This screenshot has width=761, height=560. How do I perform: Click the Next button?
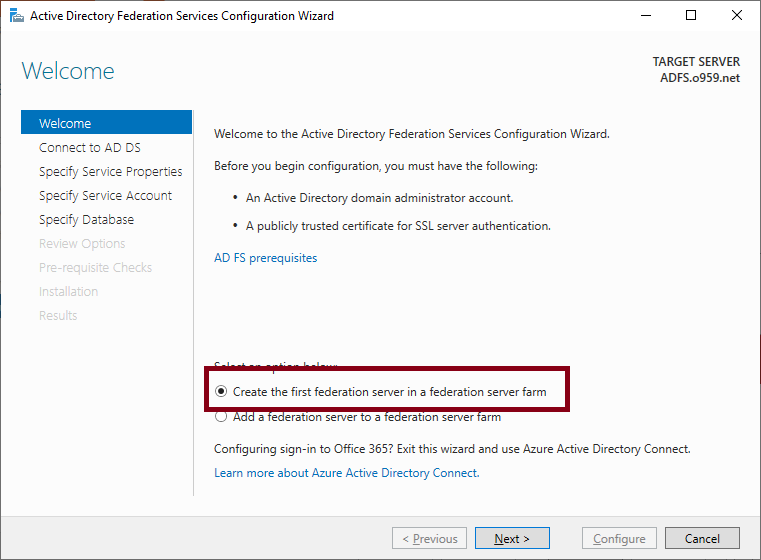tap(512, 538)
